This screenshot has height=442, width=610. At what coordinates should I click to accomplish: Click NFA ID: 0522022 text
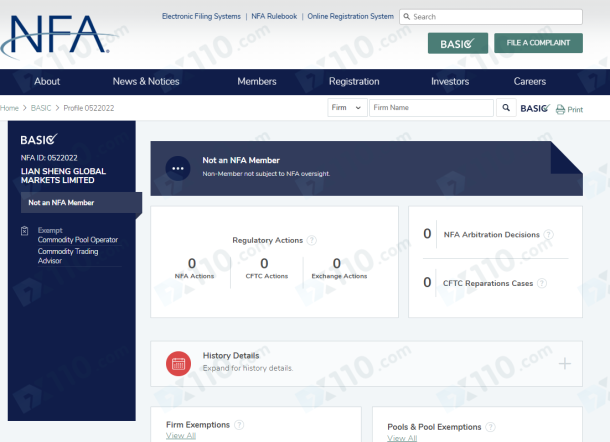coord(49,158)
